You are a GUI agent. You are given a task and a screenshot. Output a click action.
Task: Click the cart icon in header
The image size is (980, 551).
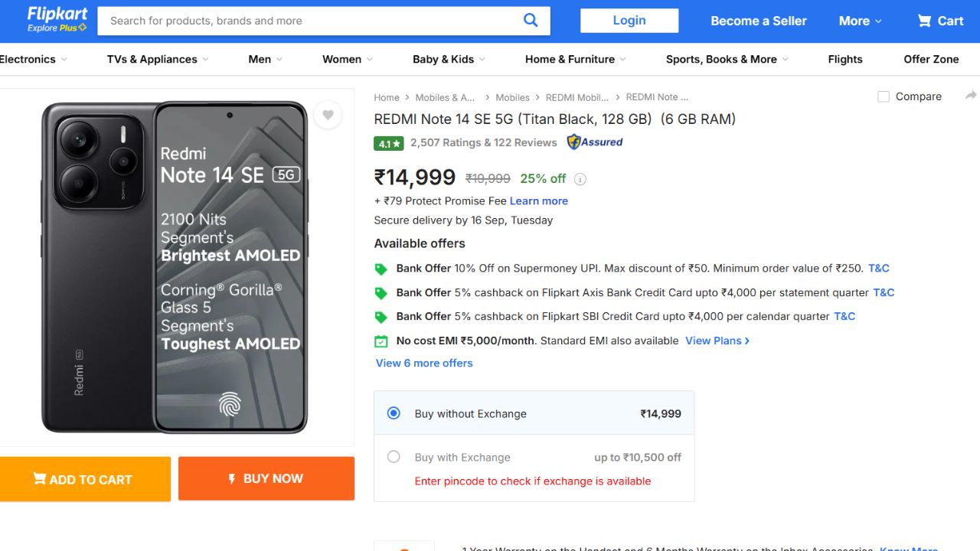[925, 21]
